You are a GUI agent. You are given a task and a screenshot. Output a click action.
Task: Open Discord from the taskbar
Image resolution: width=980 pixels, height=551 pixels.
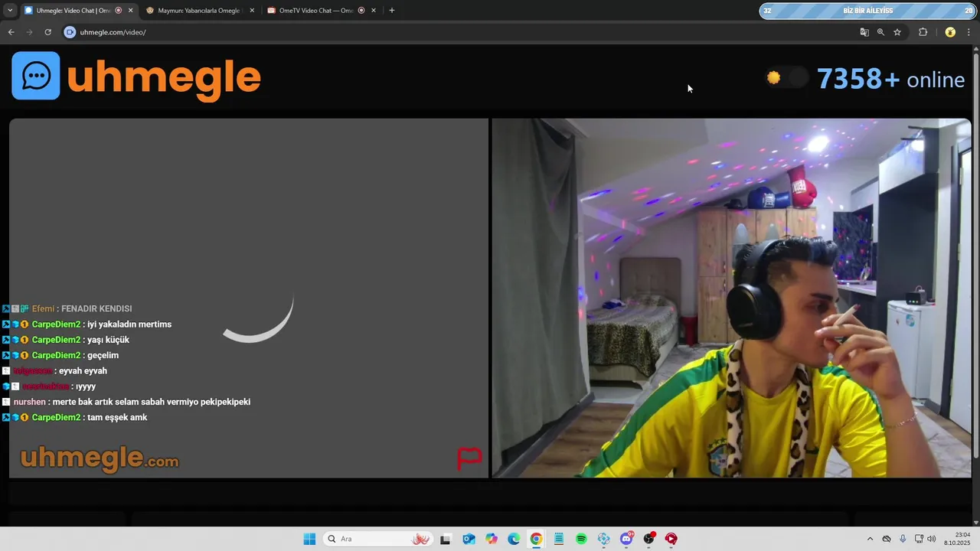(626, 539)
